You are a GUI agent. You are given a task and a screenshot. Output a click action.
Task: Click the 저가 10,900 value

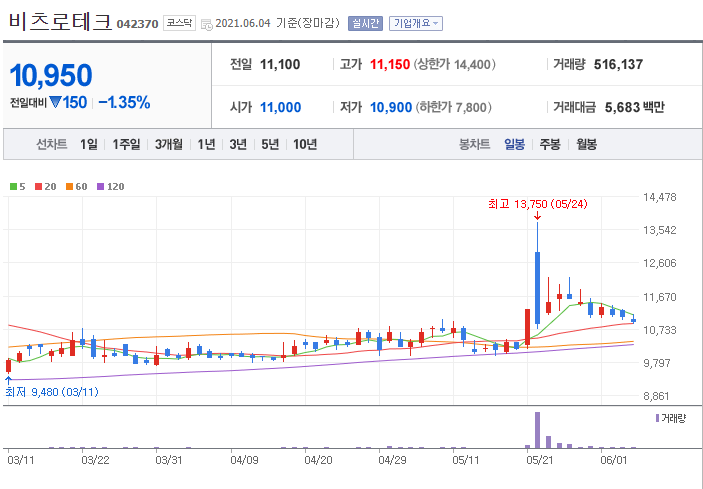pos(391,108)
